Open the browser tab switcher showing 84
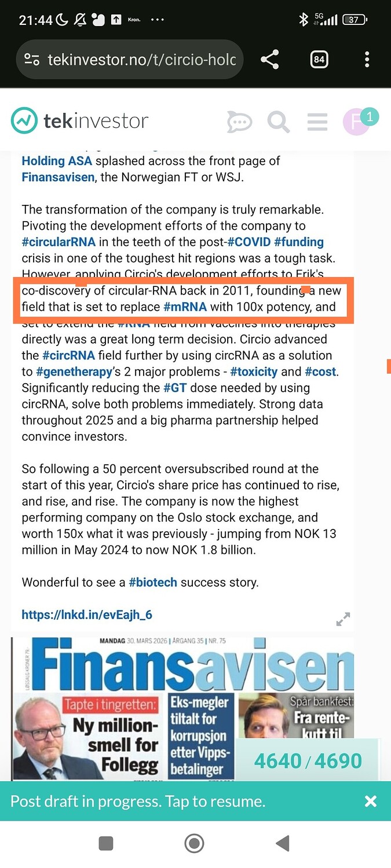This screenshot has width=391, height=868. click(x=319, y=59)
